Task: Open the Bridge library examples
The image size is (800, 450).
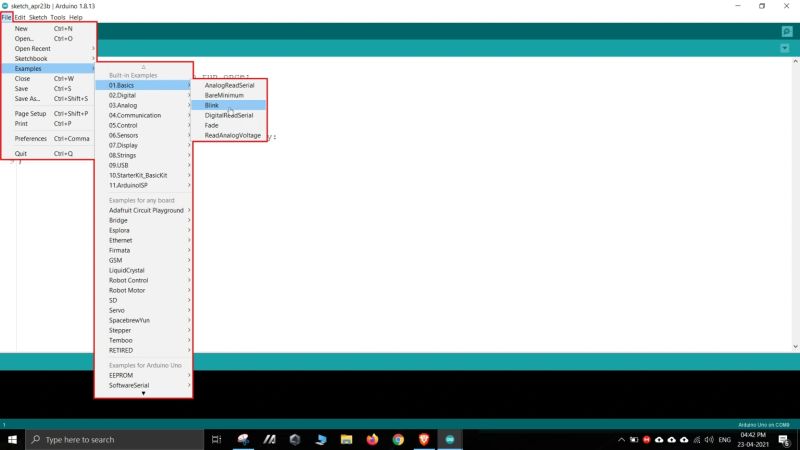Action: pyautogui.click(x=143, y=220)
